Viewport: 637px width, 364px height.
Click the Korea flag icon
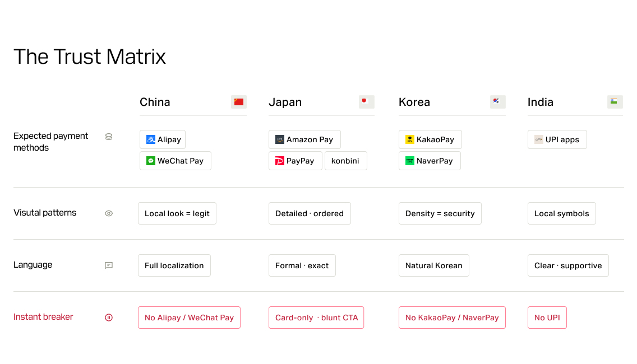498,102
